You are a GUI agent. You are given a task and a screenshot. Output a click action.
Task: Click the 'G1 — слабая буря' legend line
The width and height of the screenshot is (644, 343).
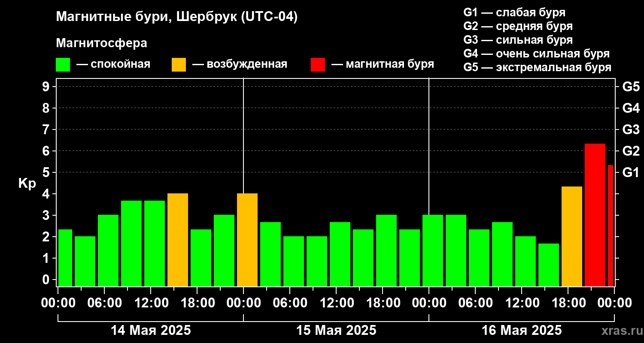[x=514, y=12]
